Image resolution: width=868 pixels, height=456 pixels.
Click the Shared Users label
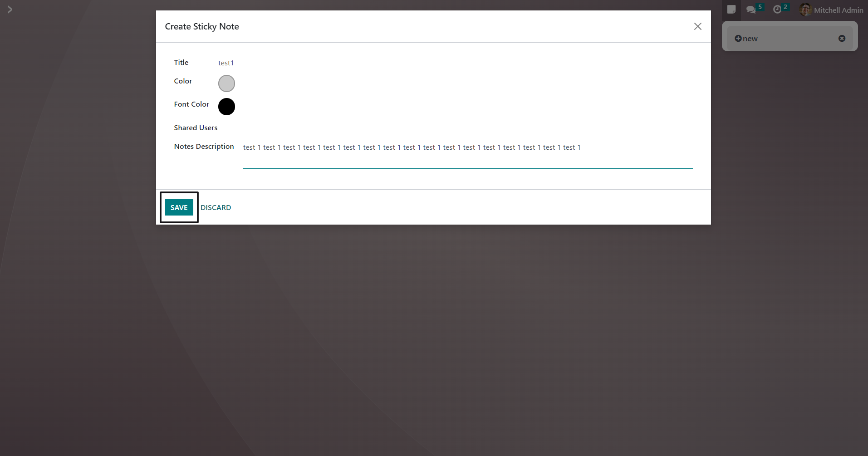point(196,128)
